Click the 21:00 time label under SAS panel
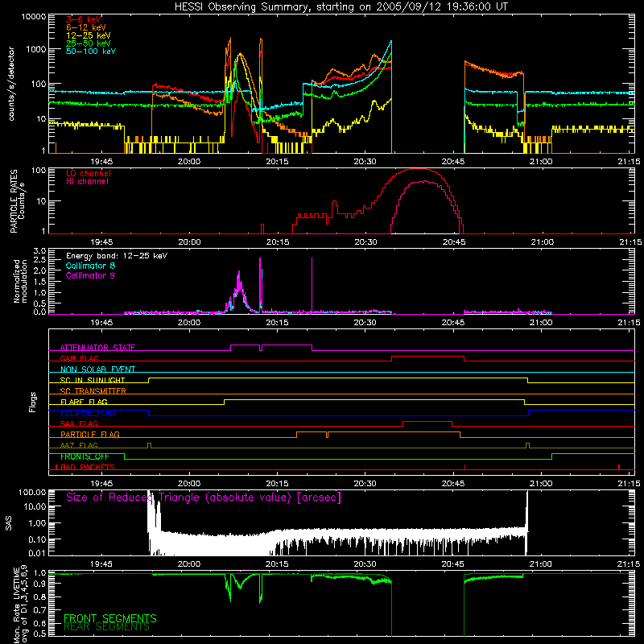644x644 pixels. pyautogui.click(x=541, y=564)
